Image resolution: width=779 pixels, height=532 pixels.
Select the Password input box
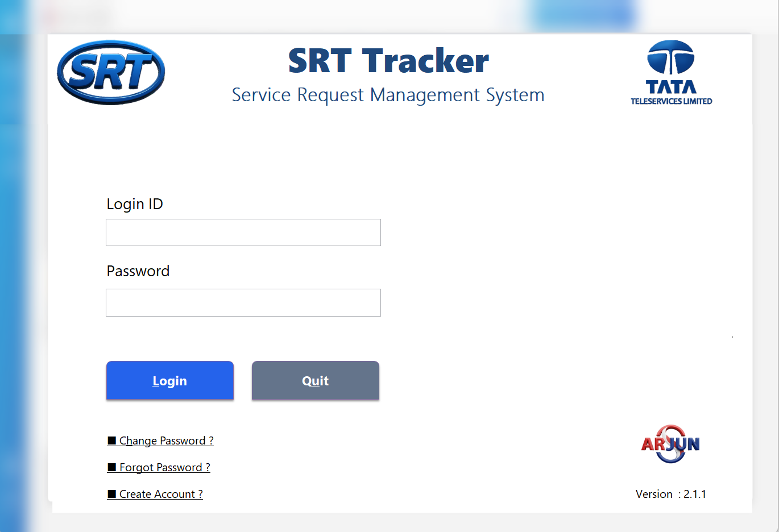(243, 302)
